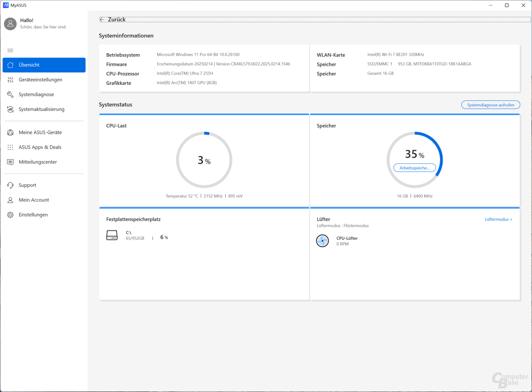Click the C: hard drive icon
532x392 pixels.
112,235
